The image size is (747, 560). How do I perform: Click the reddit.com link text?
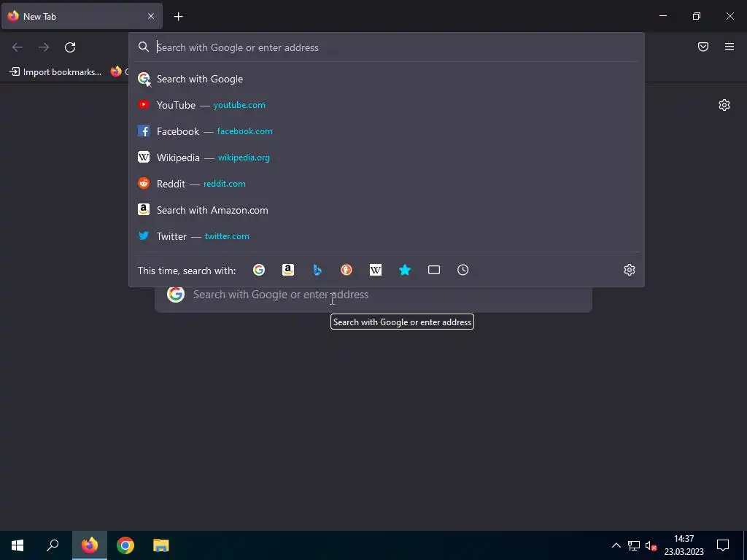(x=225, y=183)
